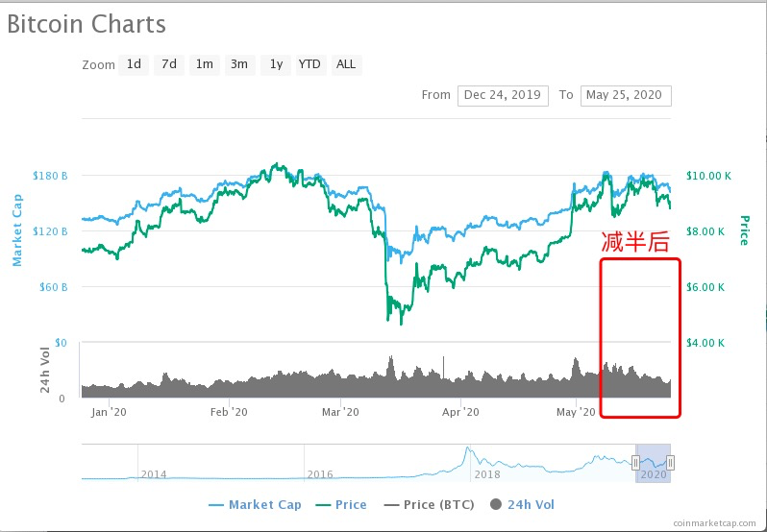Click the left navigator range handle

click(635, 463)
